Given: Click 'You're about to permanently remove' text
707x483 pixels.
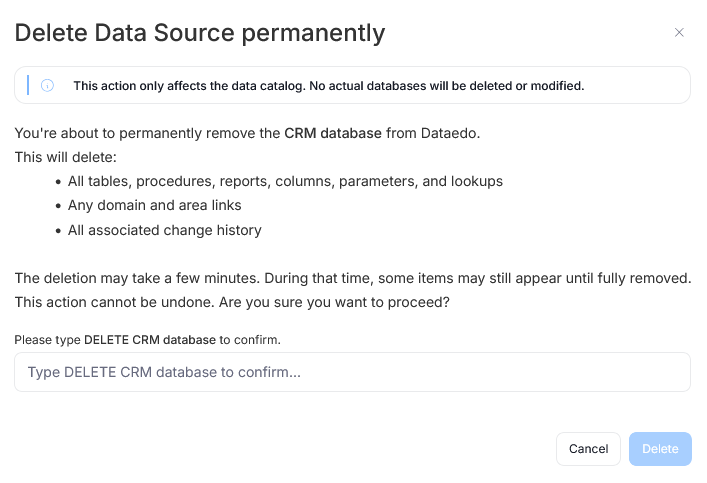Looking at the screenshot, I should tap(147, 133).
